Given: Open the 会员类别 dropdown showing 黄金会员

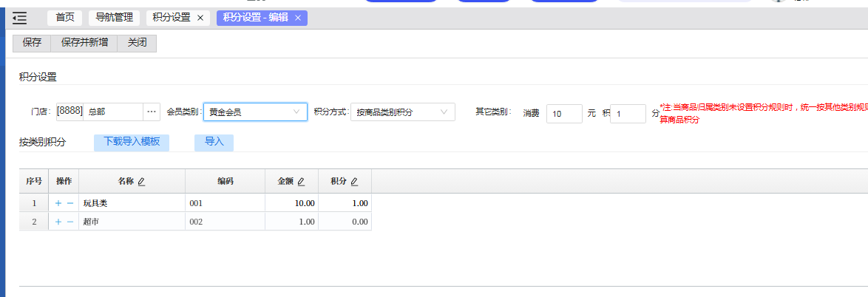Looking at the screenshot, I should 255,112.
